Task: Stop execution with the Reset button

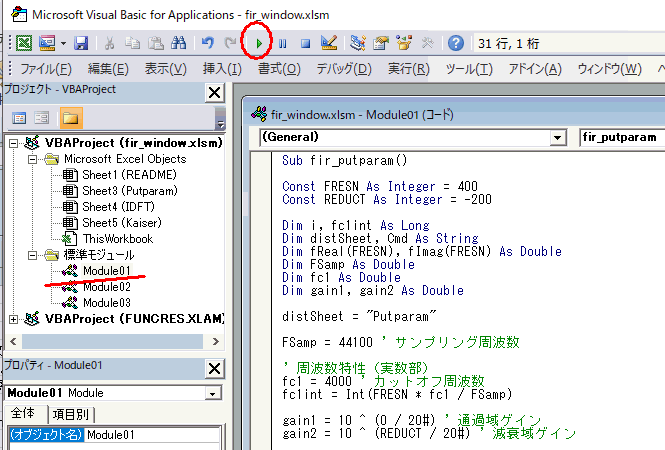Action: [305, 43]
